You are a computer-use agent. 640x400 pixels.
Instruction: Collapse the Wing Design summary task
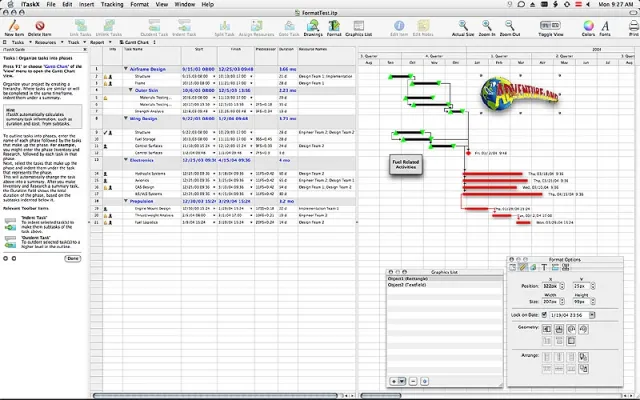[124, 118]
